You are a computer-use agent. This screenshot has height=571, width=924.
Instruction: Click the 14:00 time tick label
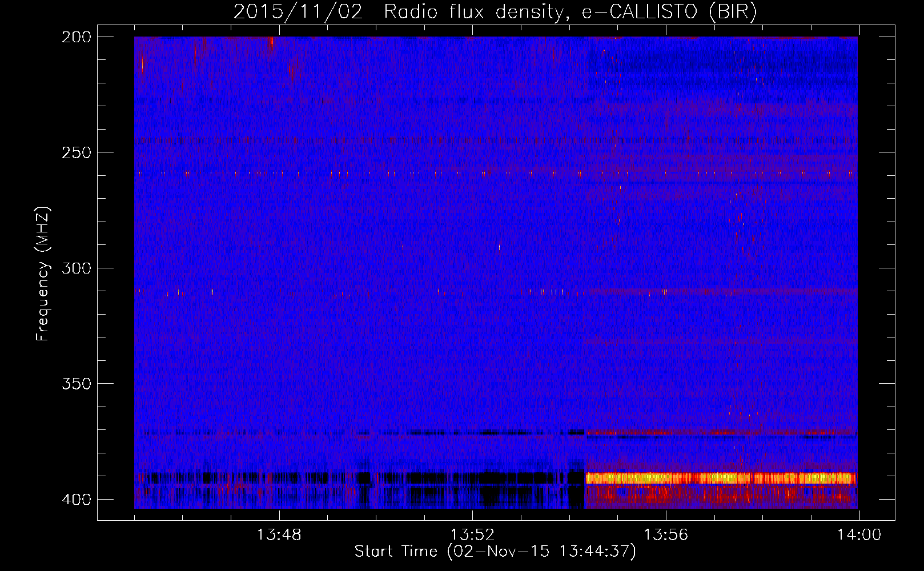pyautogui.click(x=859, y=535)
